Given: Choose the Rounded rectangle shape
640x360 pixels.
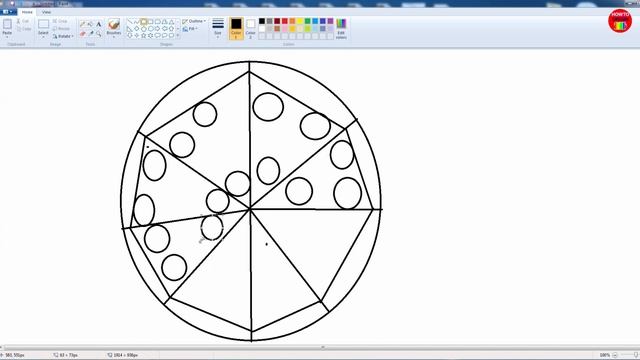Looking at the screenshot, I should (158, 22).
